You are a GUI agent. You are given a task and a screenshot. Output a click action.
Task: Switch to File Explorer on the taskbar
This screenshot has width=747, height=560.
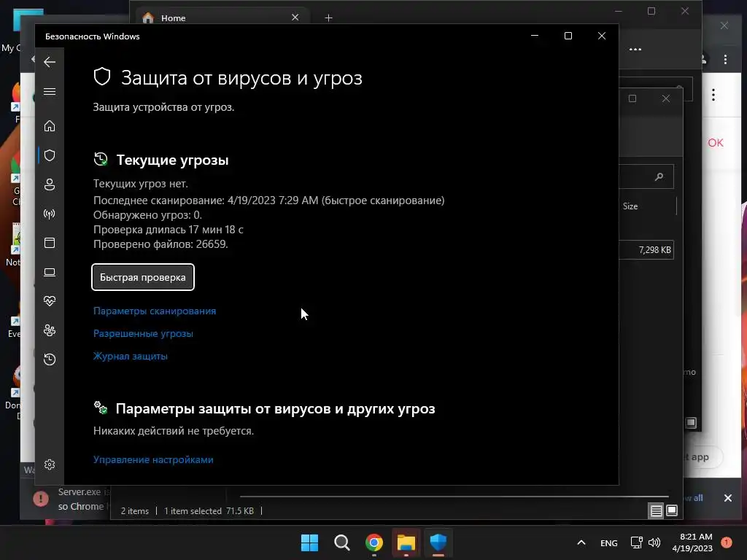point(406,542)
